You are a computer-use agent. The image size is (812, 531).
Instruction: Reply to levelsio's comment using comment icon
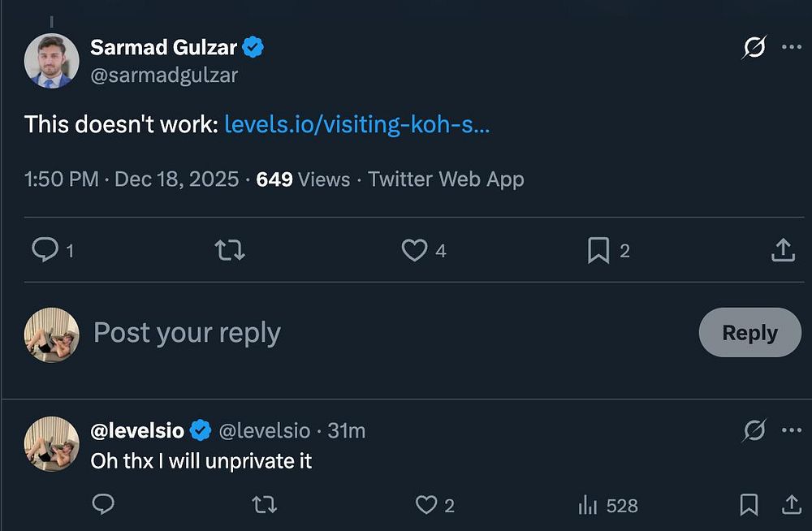pos(103,505)
